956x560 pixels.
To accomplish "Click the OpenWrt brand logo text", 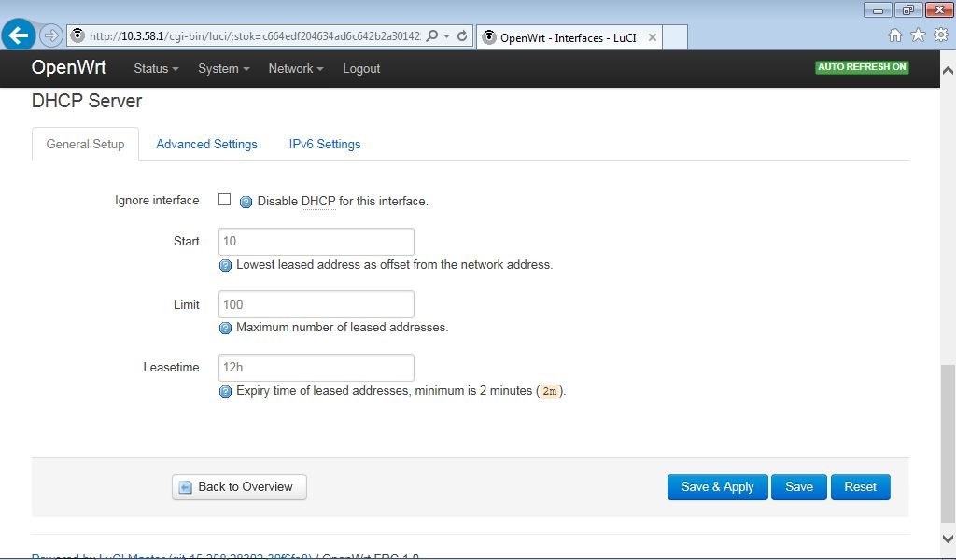I will [69, 67].
